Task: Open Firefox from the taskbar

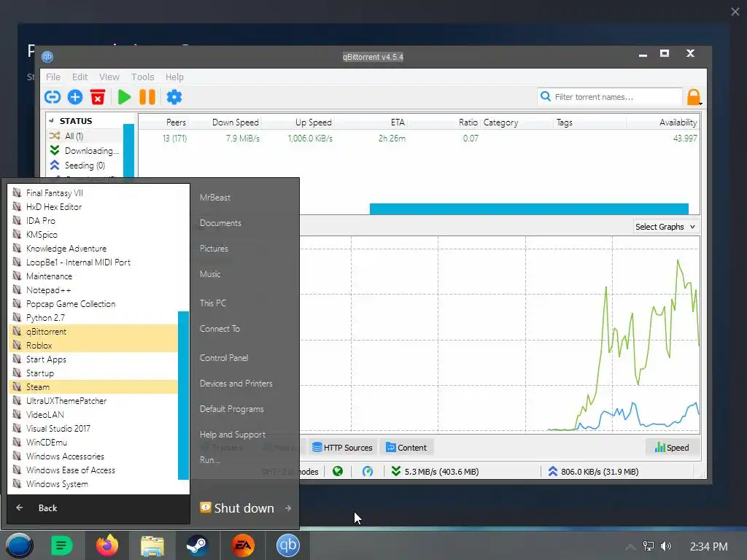Action: click(107, 545)
